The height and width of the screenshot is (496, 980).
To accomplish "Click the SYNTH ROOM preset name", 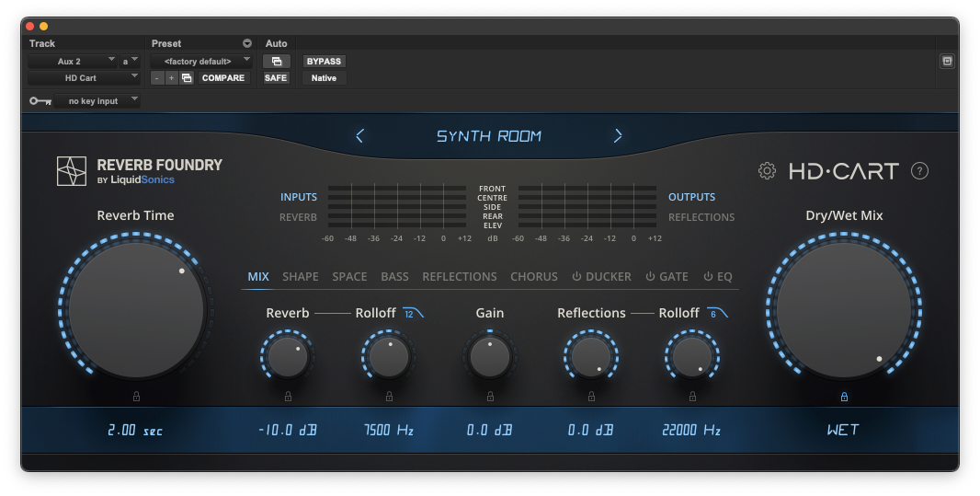I will (x=489, y=136).
